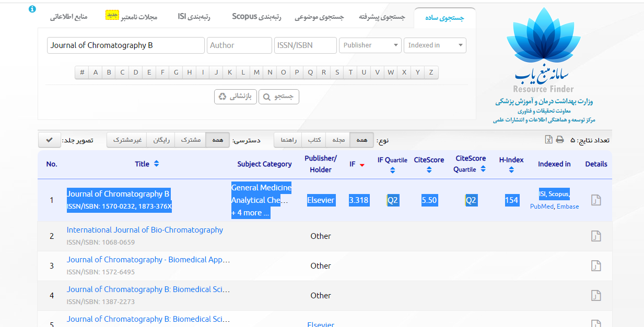
Task: Open رتبه‌بندی Scopus tab
Action: [256, 17]
